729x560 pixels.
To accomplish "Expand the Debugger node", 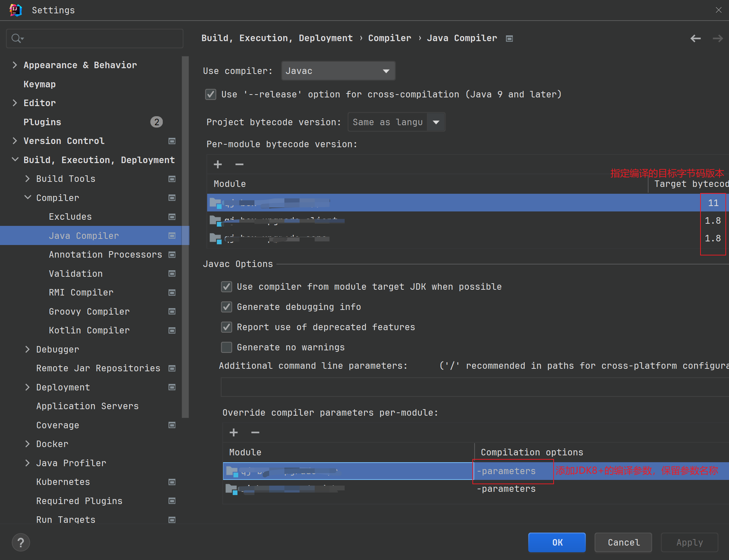I will point(27,349).
